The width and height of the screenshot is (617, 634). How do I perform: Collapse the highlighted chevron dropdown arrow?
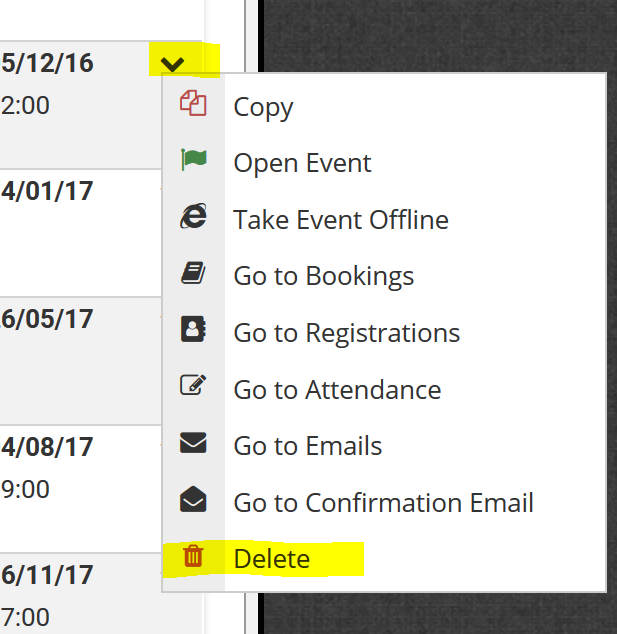pos(173,64)
